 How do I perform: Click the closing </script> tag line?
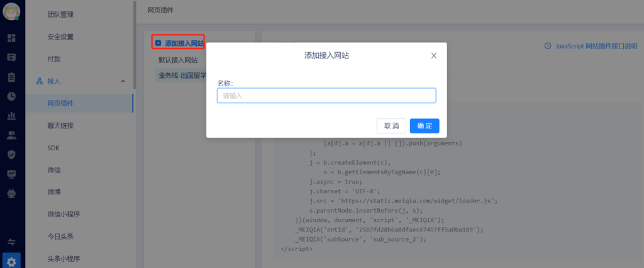click(296, 248)
